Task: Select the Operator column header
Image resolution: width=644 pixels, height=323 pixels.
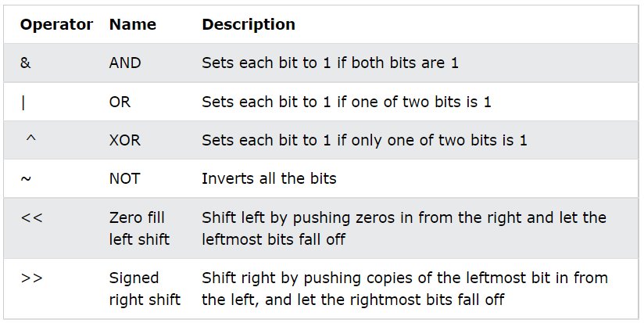Action: click(x=56, y=24)
